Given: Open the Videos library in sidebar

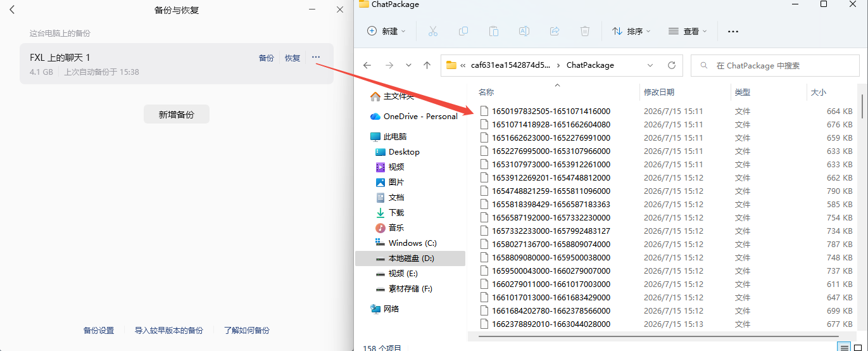Looking at the screenshot, I should click(390, 167).
